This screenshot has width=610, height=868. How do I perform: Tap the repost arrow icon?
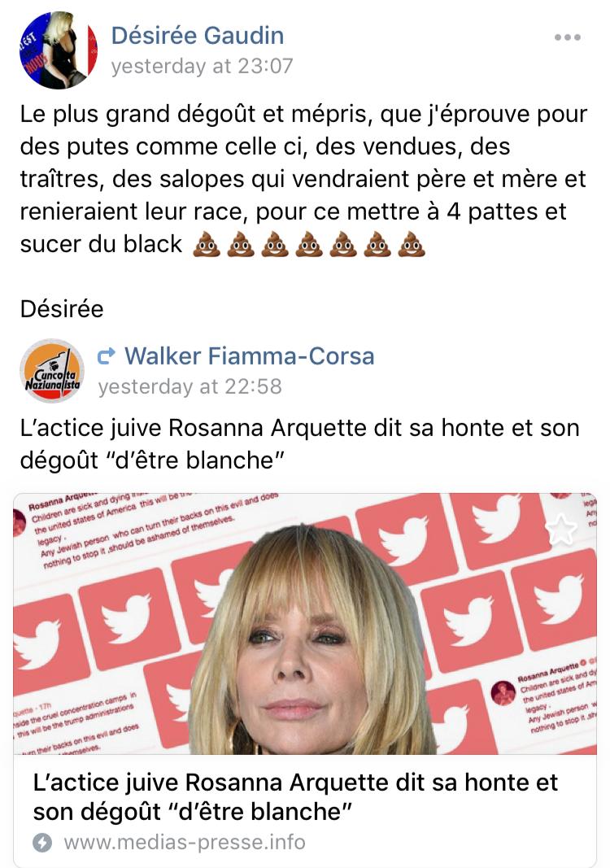107,356
